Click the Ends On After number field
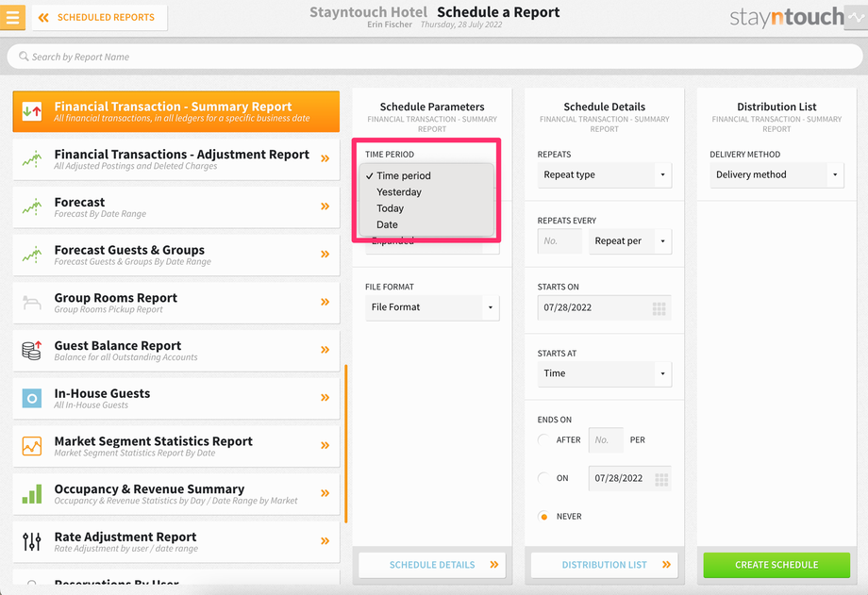 pos(606,440)
